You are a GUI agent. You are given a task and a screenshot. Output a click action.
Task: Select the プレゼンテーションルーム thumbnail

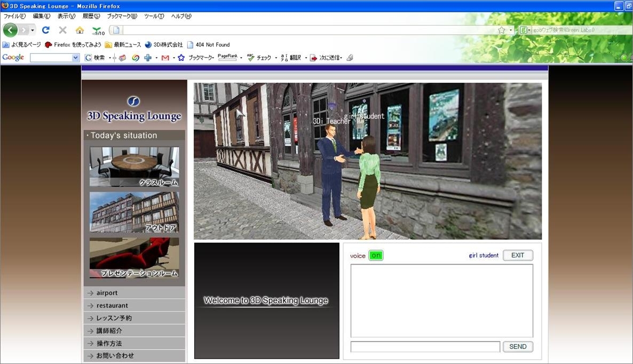134,258
